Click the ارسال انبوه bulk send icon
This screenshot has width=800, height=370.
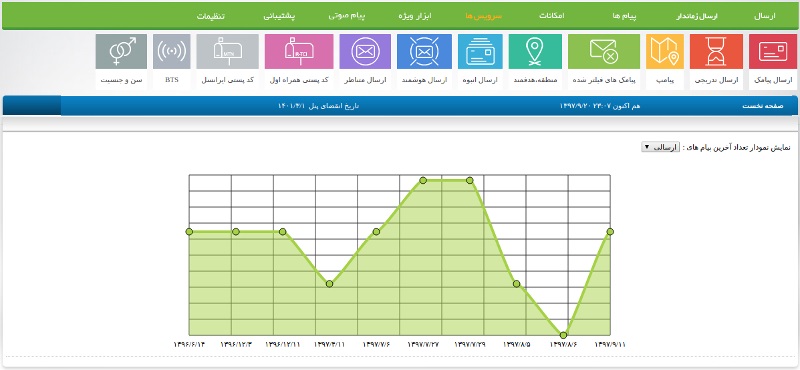pos(480,52)
